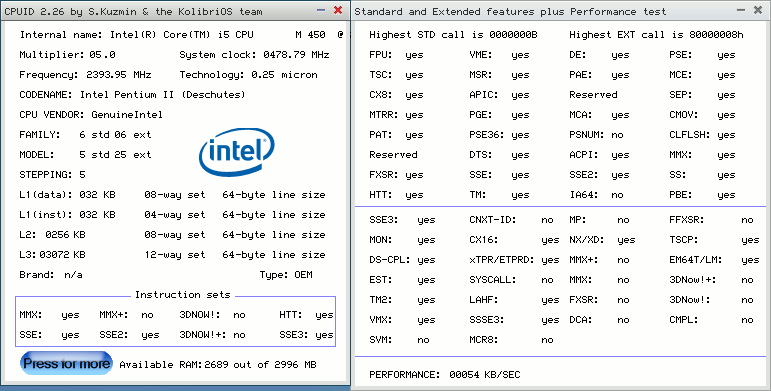Click the Intel logo in the CPUID window
The image size is (771, 391).
[237, 151]
